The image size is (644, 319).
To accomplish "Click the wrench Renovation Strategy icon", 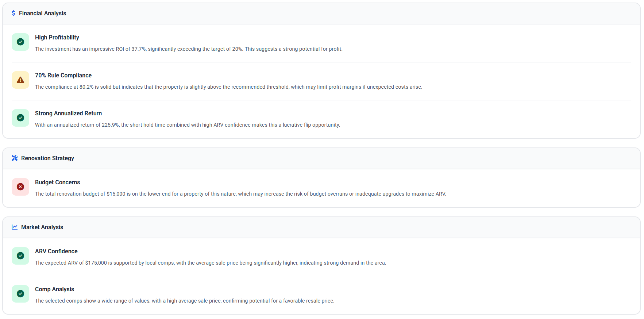I will coord(15,158).
